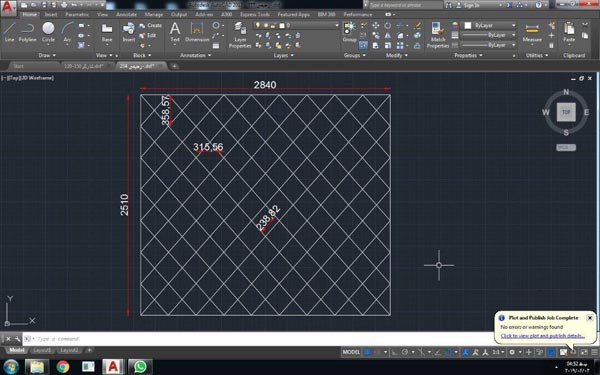Click the Copy Clip icon in Clipboard
Image resolution: width=600 pixels, height=375 pixels.
585,36
